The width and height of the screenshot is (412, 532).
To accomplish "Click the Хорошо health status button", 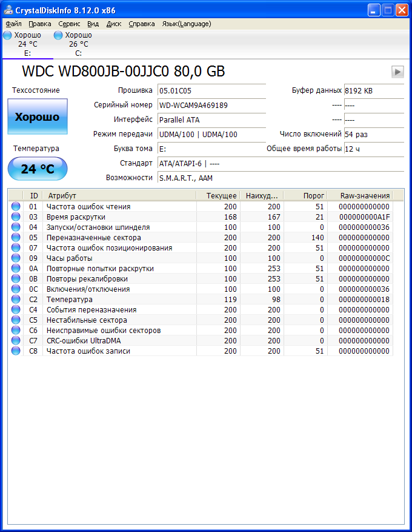I will (38, 116).
